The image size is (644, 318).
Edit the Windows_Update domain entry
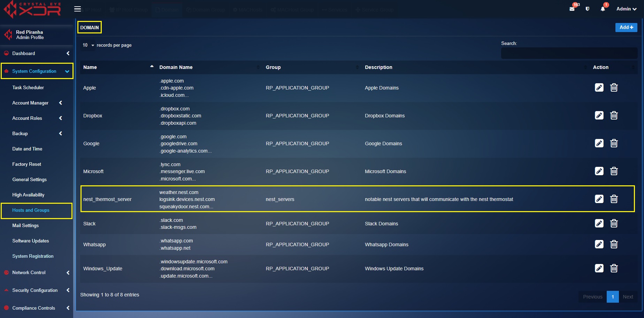599,268
